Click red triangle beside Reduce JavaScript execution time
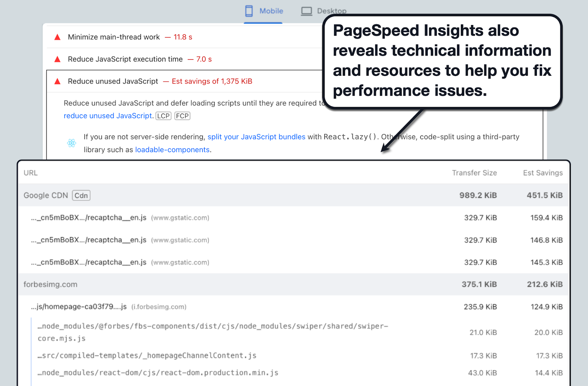The height and width of the screenshot is (386, 588). click(57, 59)
